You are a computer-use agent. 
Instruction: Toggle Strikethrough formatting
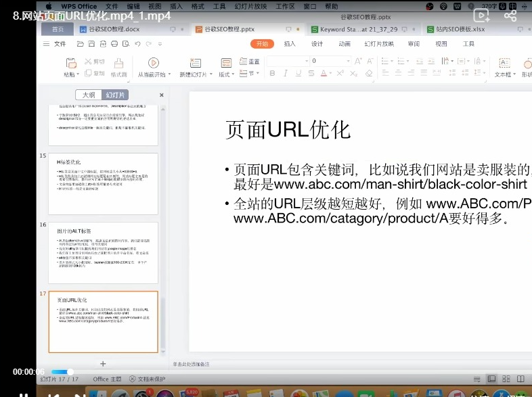pyautogui.click(x=311, y=73)
